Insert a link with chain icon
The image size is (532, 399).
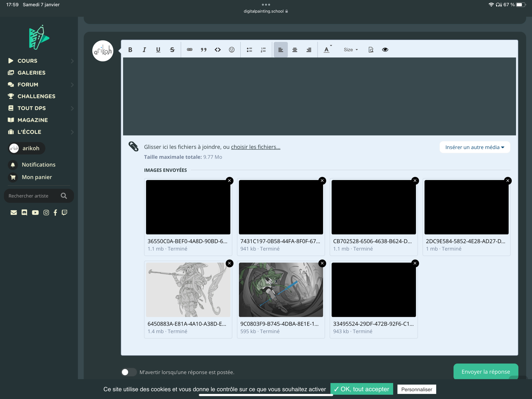190,50
